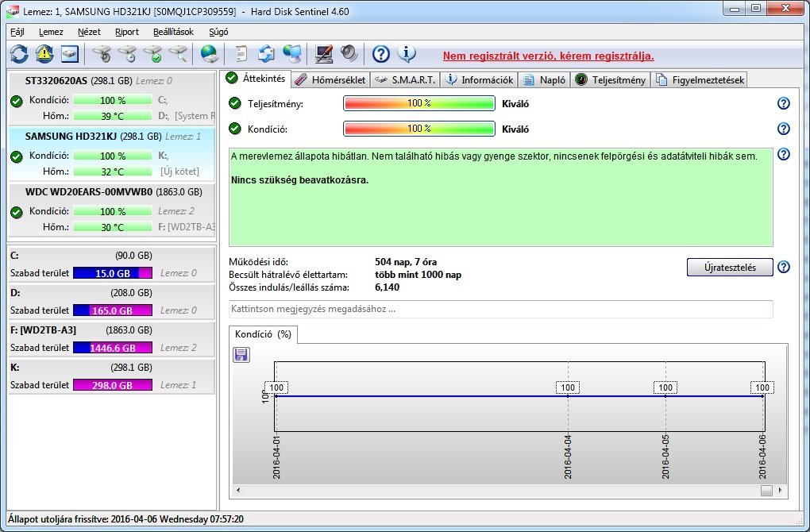
Task: Click the 6,140 start/stop count value
Action: 387,287
